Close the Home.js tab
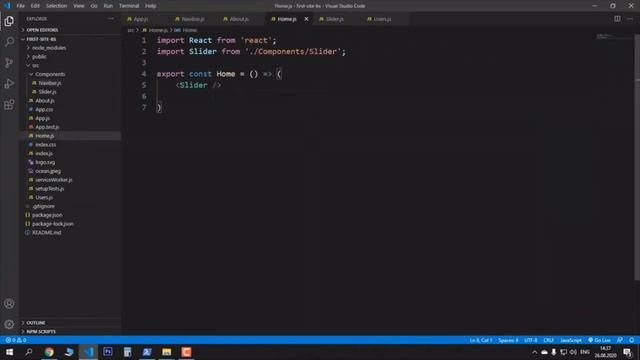 point(306,19)
